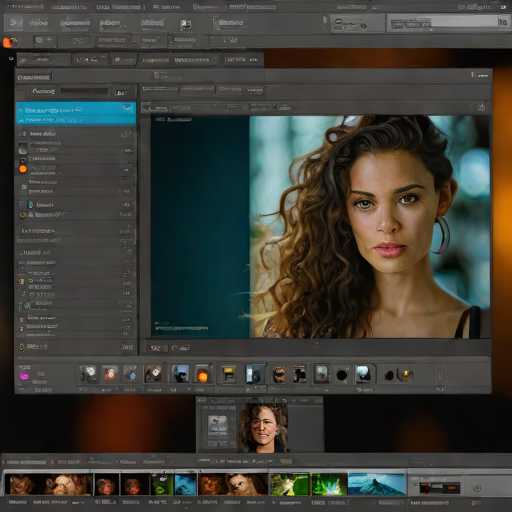The width and height of the screenshot is (512, 512).
Task: Click the main portrait of the curly-haired woman
Action: pos(370,227)
